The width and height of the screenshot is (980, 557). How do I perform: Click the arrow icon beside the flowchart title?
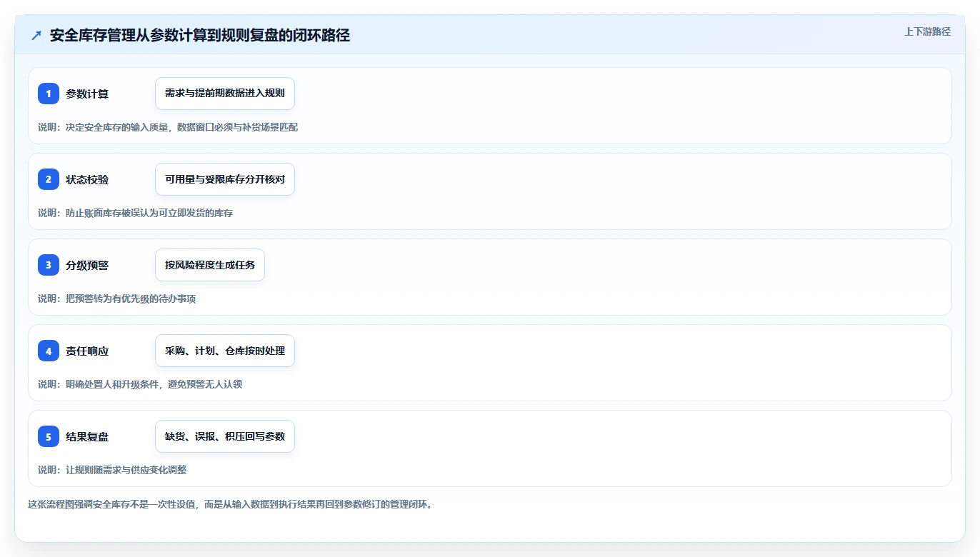pyautogui.click(x=36, y=35)
